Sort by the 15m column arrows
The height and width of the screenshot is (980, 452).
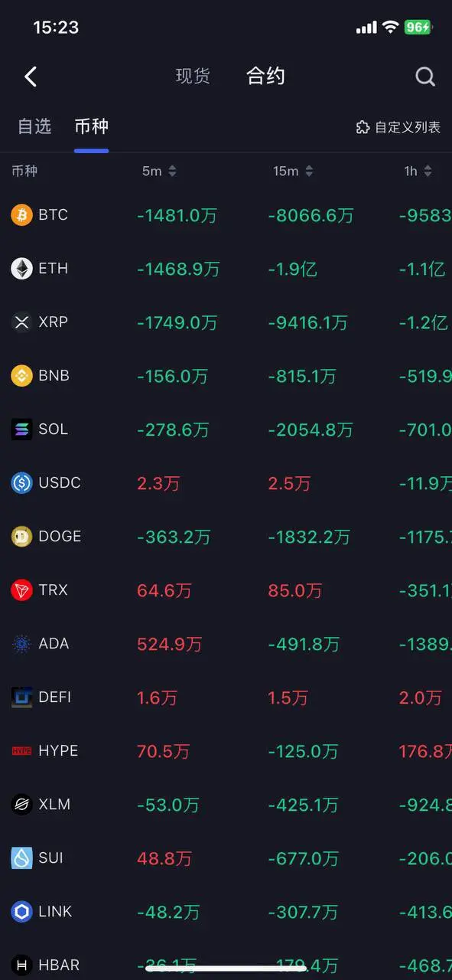(x=309, y=171)
